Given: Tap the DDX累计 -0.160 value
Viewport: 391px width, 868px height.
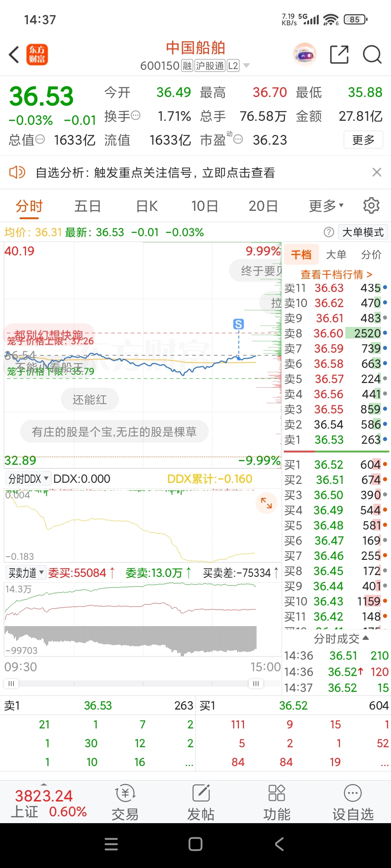Looking at the screenshot, I should click(x=210, y=479).
